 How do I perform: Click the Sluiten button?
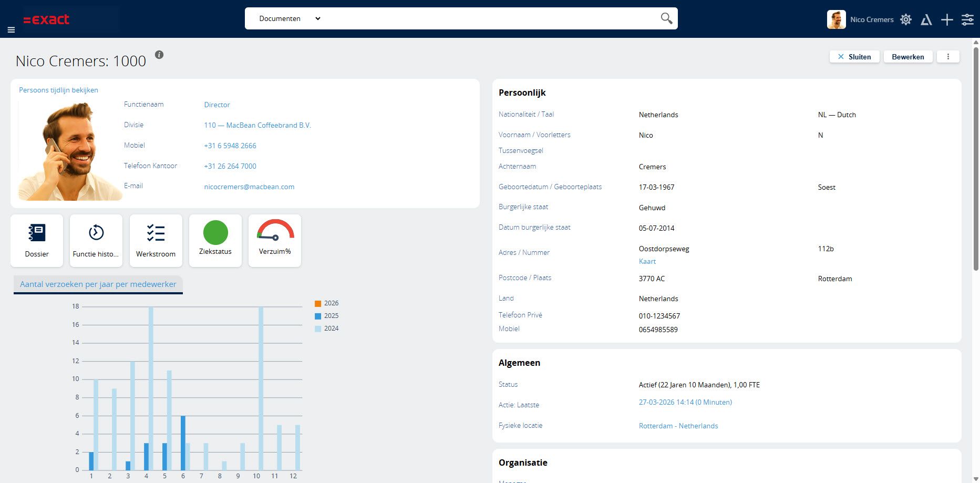854,57
